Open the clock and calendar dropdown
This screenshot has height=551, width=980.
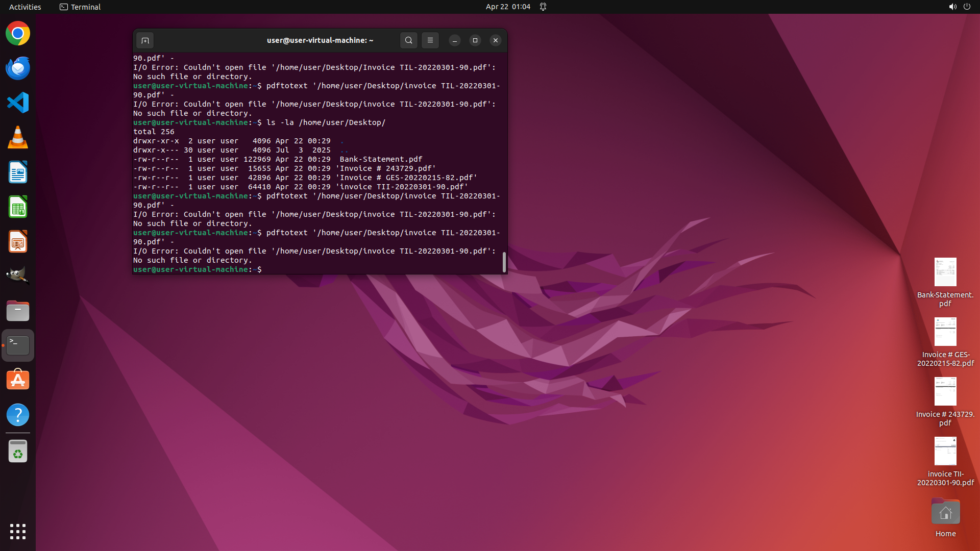pyautogui.click(x=507, y=7)
